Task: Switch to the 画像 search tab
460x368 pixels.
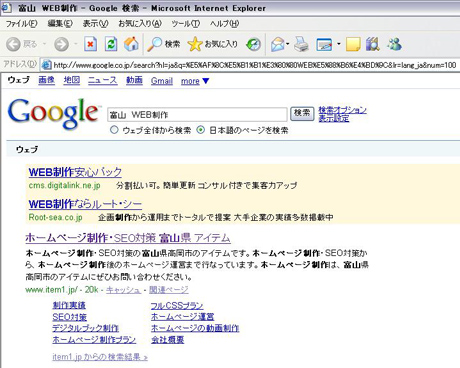Action: click(x=46, y=80)
